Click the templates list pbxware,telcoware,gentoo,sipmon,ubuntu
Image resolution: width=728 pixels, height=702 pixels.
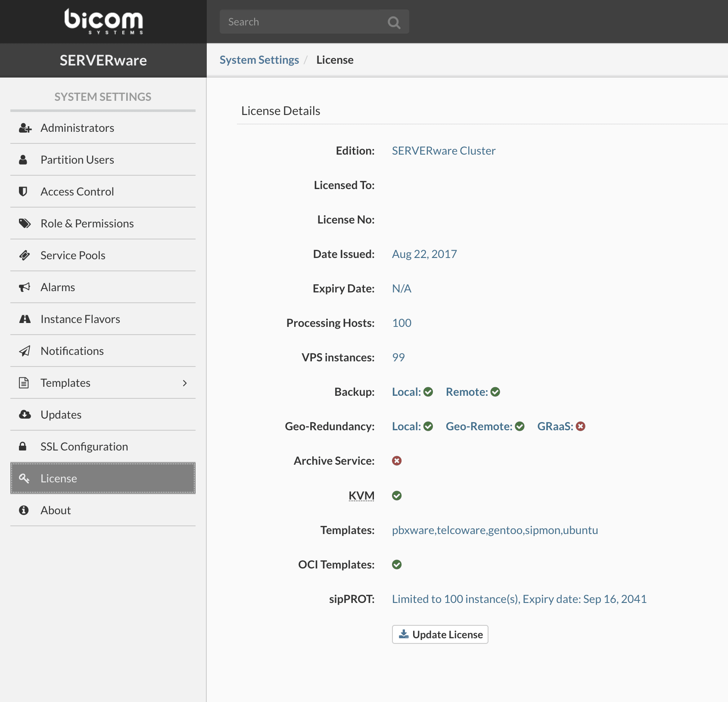click(x=495, y=530)
